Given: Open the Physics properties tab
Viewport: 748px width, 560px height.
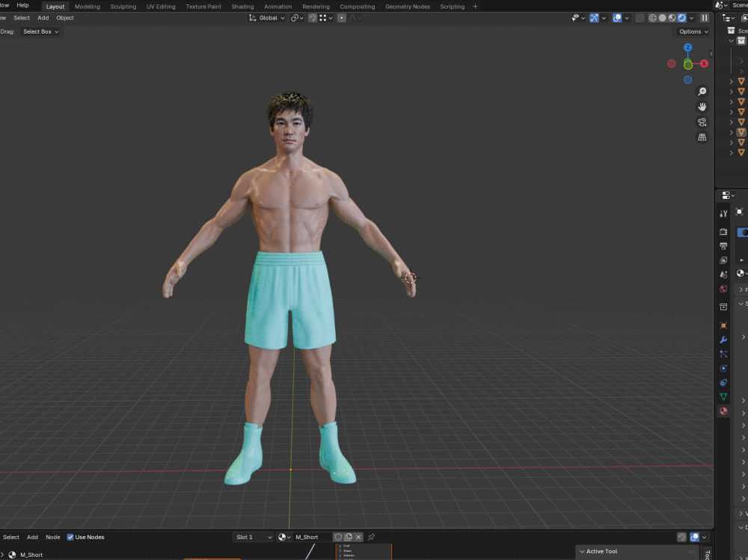Looking at the screenshot, I should [723, 369].
